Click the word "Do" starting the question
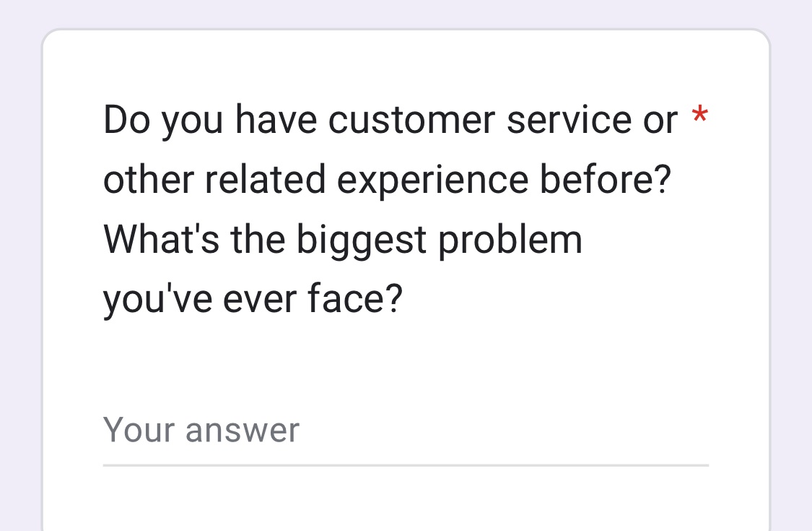Screen dimensions: 812x531 127,121
